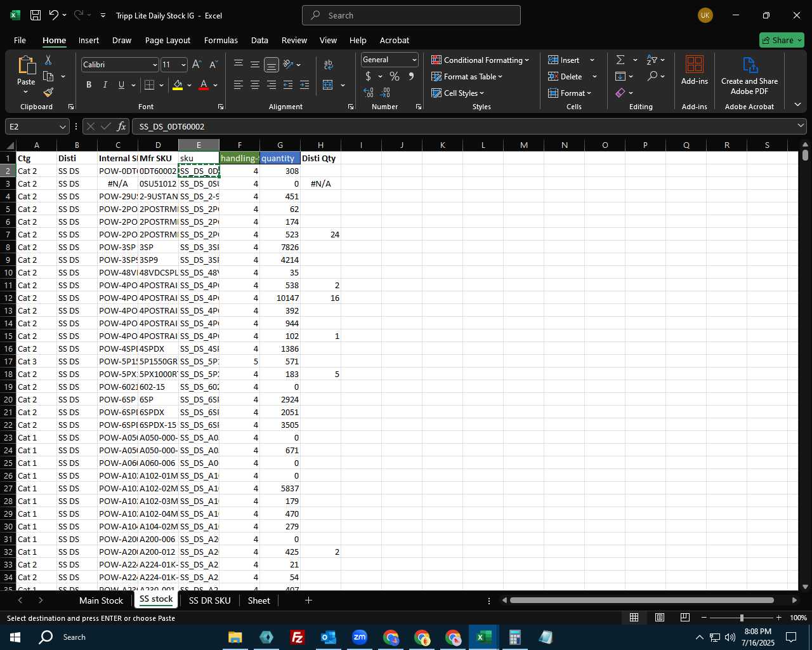Open the SS DR SKU sheet tab
Image resolution: width=812 pixels, height=650 pixels.
click(x=209, y=600)
